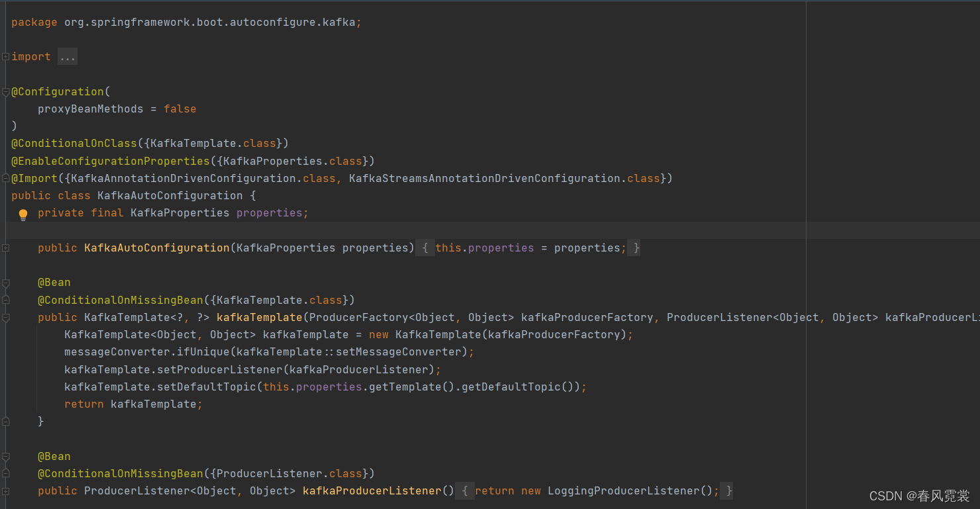Click new KafkaTemplate(kafkaProducerFactory) constructor call
The image size is (980, 509).
pyautogui.click(x=498, y=334)
